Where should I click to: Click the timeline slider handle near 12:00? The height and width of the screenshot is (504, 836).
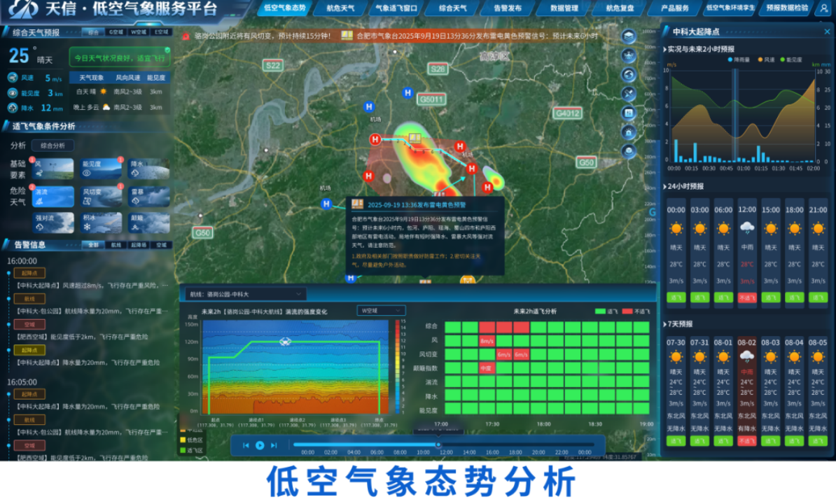tap(438, 444)
